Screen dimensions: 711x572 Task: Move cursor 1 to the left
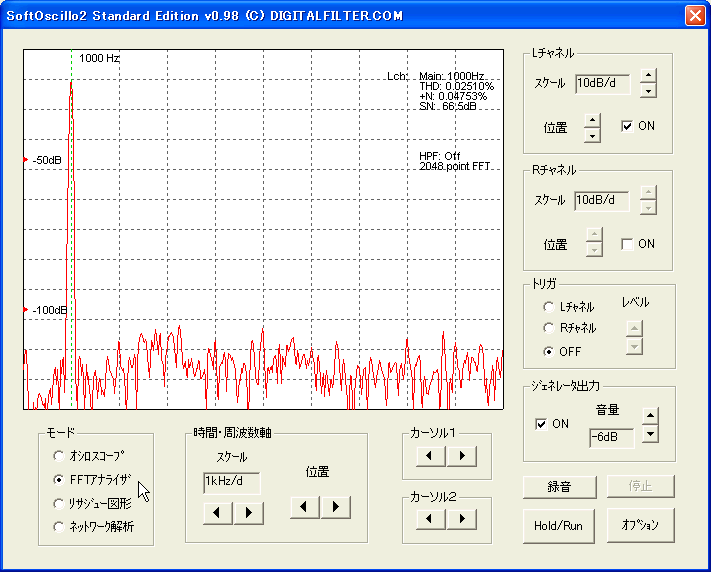[x=430, y=455]
